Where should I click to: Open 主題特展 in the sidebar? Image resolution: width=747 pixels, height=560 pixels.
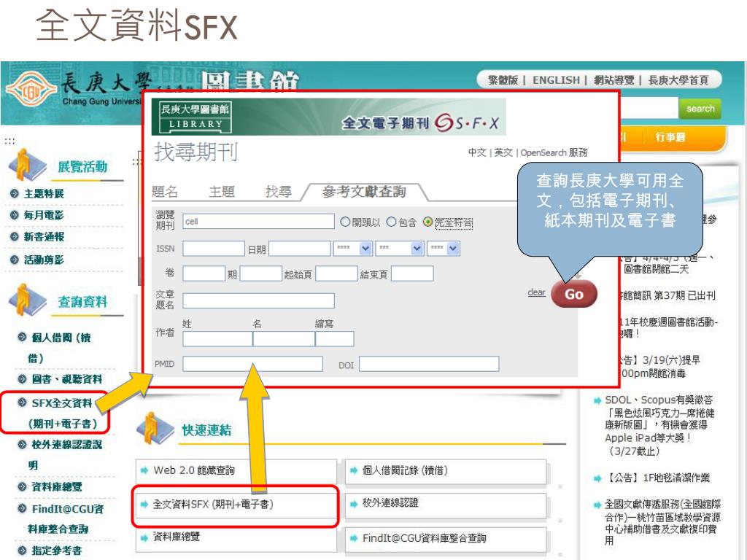[43, 193]
